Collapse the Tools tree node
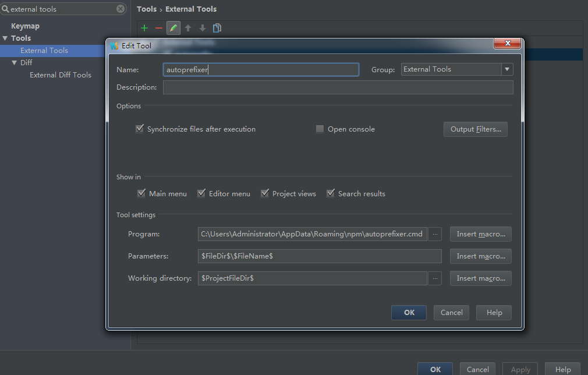This screenshot has height=375, width=588. click(5, 38)
